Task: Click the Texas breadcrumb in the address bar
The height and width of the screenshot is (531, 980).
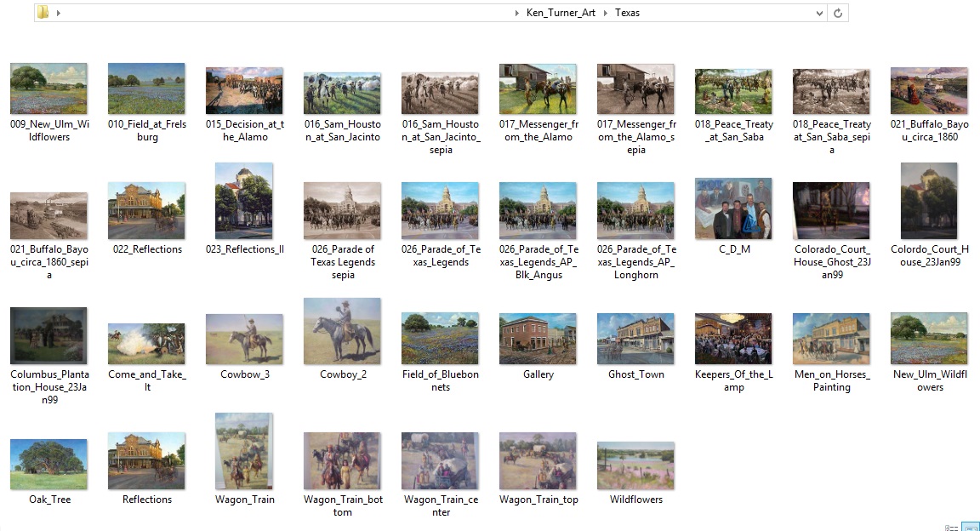Action: pos(627,13)
